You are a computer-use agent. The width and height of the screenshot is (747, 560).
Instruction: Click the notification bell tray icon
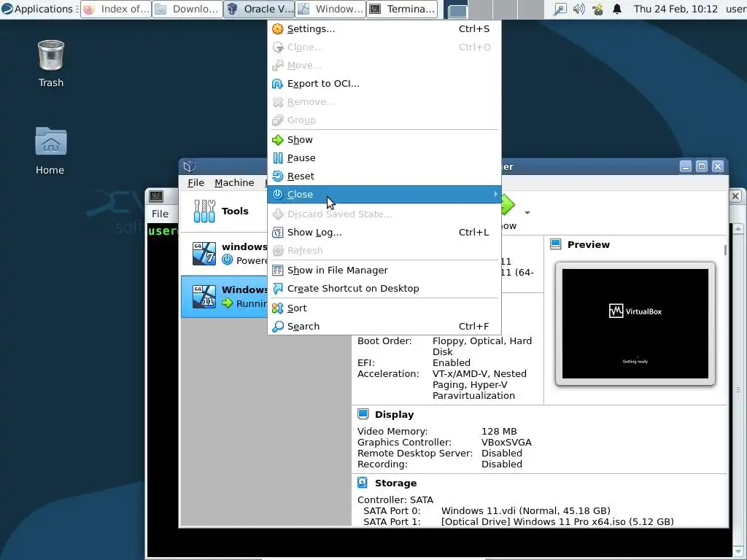coord(617,9)
